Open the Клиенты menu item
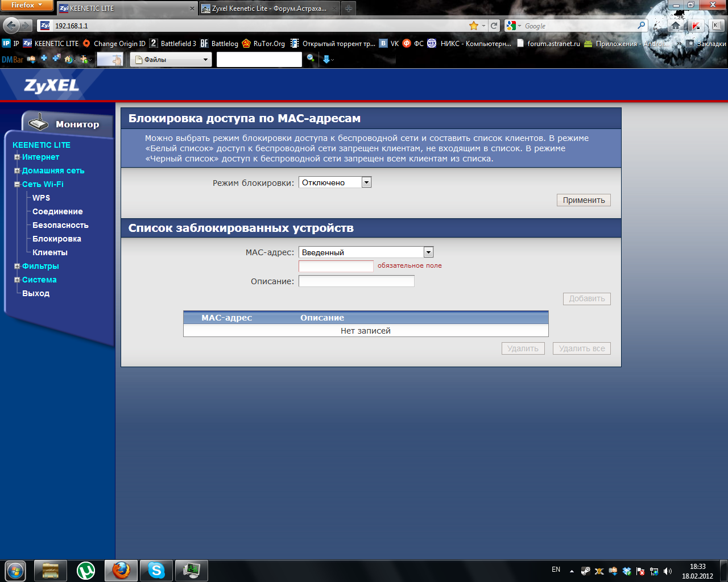 50,252
